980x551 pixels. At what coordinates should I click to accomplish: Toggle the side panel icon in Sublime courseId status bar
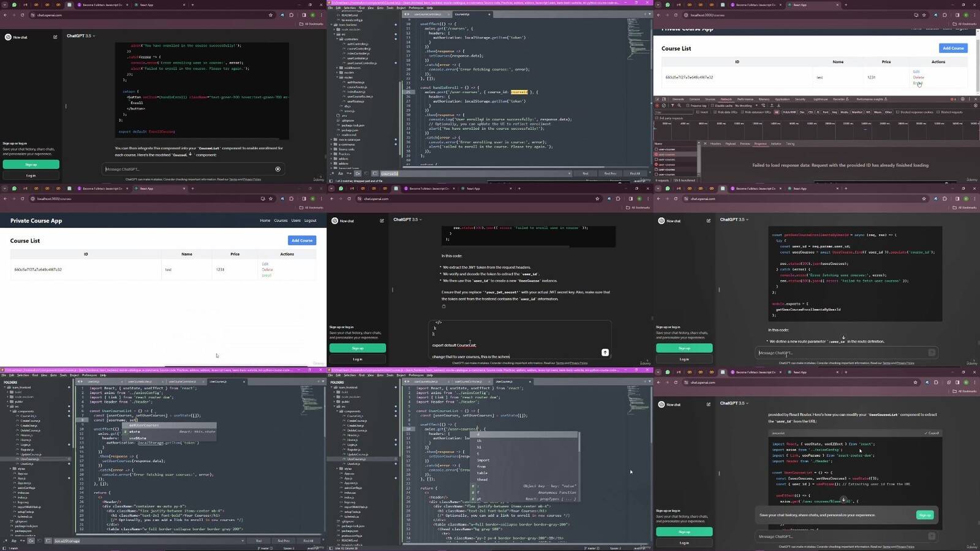(x=331, y=181)
